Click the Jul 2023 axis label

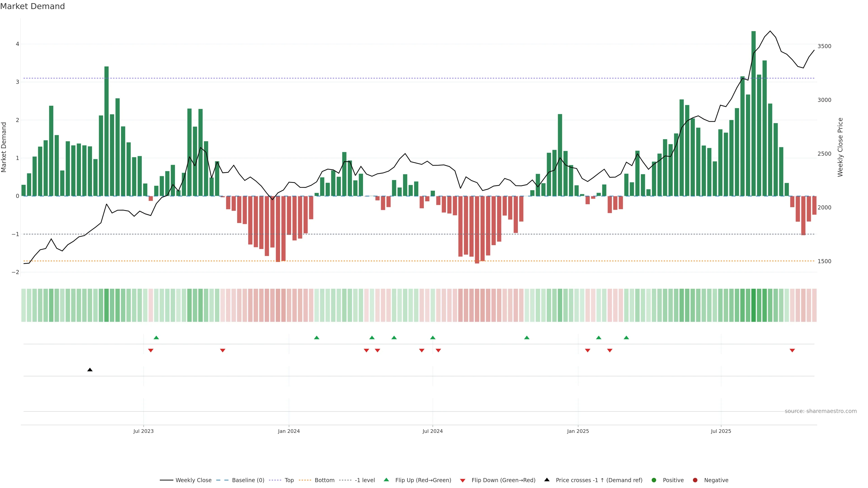click(x=143, y=431)
